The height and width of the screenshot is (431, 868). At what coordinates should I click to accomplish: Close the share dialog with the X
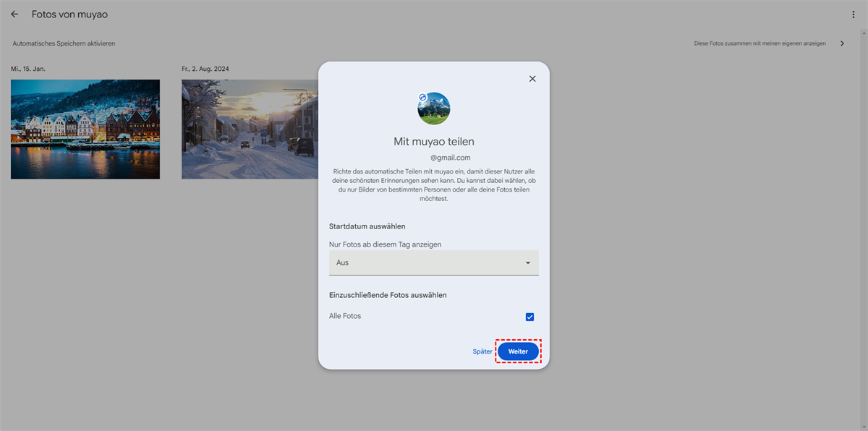point(532,79)
